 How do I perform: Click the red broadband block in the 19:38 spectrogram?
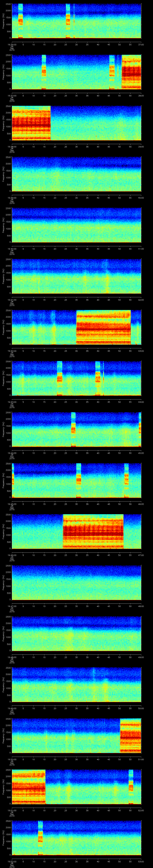tap(31, 123)
